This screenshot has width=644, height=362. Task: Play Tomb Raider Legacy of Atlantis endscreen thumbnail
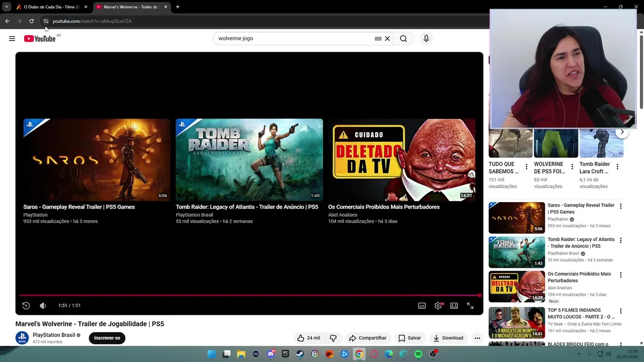click(x=249, y=160)
